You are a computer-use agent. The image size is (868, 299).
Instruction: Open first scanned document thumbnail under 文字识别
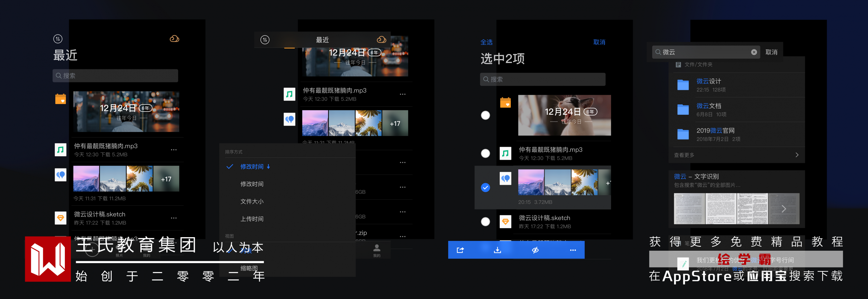[689, 209]
